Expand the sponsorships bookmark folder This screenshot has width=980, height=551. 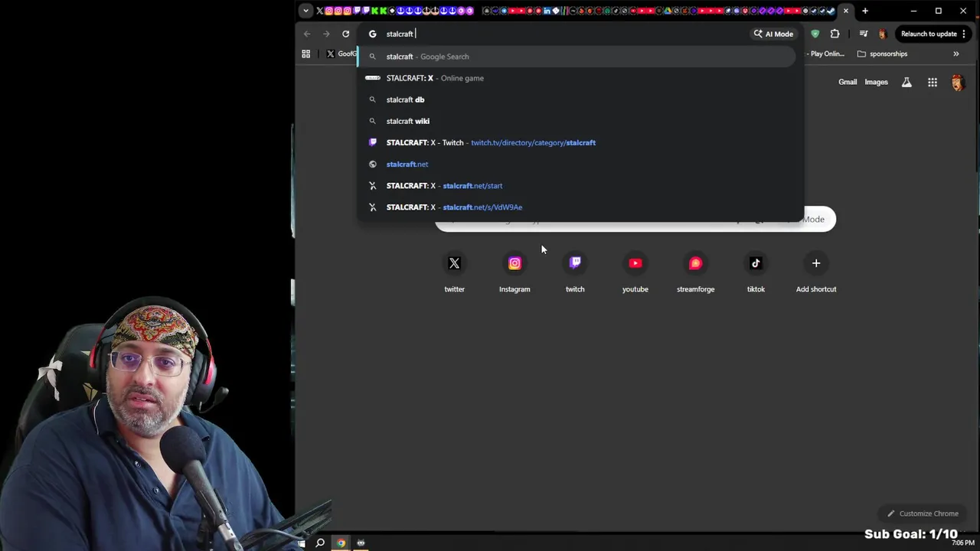pyautogui.click(x=882, y=54)
